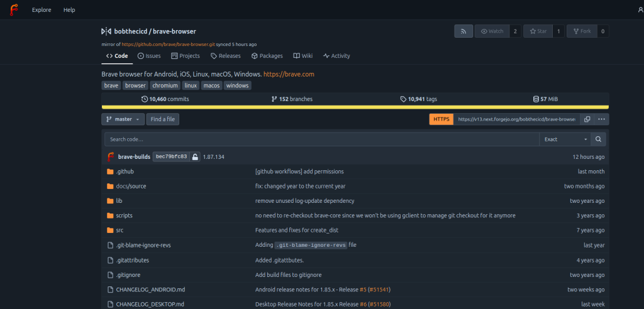Click the yellow language statistics bar
The width and height of the screenshot is (644, 309).
tap(355, 107)
